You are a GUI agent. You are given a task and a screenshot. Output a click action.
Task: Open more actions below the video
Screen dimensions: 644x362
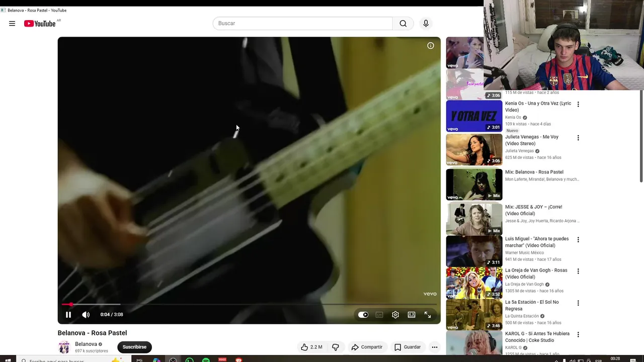point(435,347)
